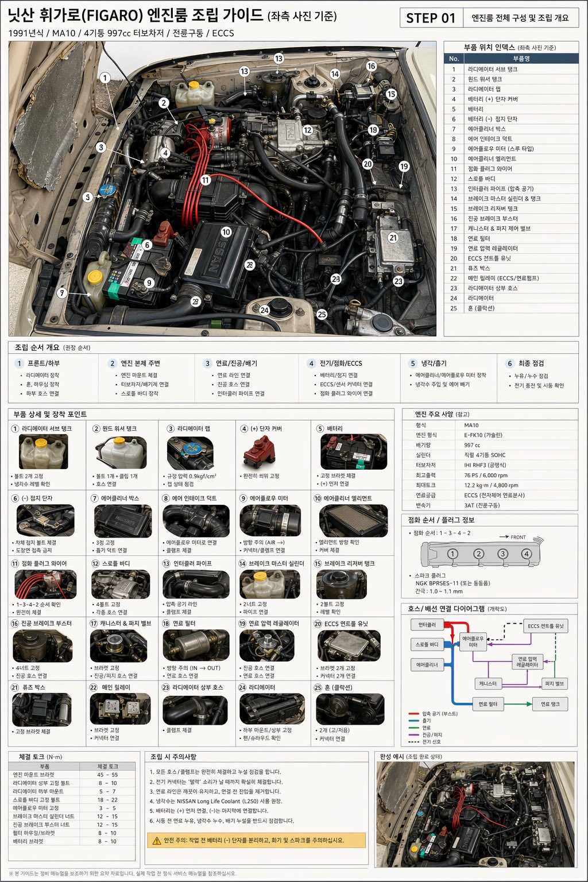
Task: Click the yellow warning triangle in safety notice
Action: click(x=157, y=841)
